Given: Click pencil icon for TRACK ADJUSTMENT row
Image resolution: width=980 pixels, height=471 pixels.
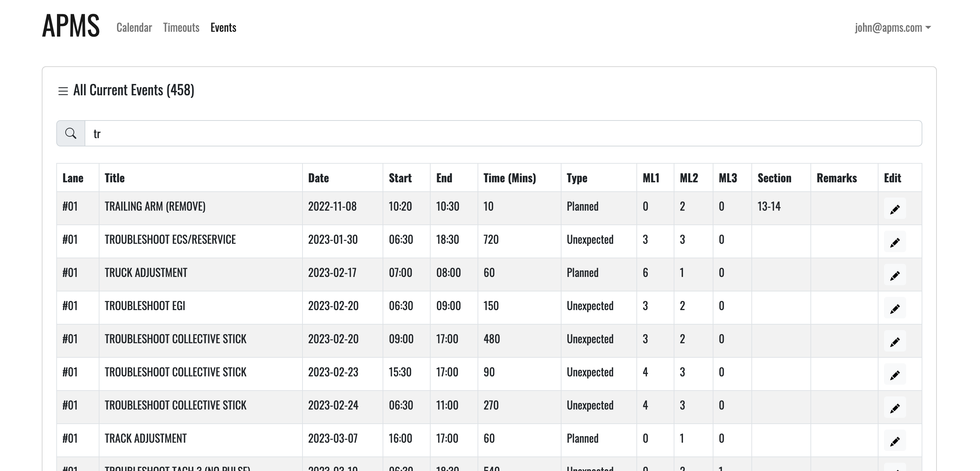Looking at the screenshot, I should click(894, 441).
